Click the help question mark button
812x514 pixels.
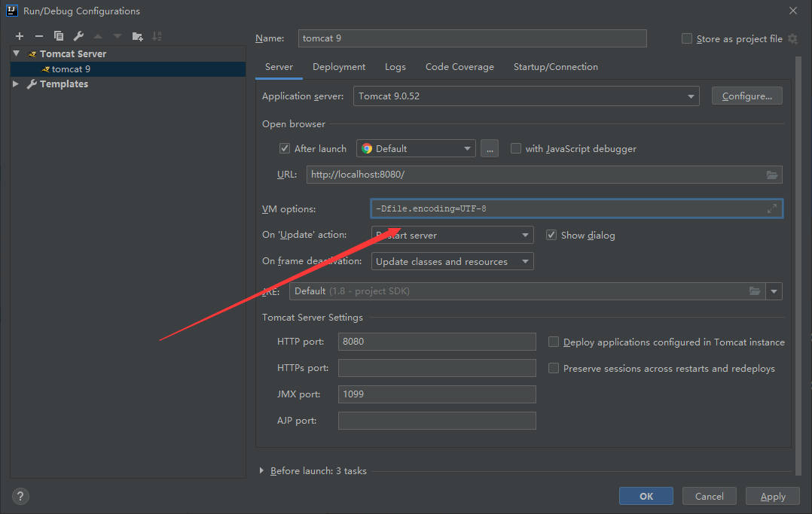pyautogui.click(x=20, y=497)
